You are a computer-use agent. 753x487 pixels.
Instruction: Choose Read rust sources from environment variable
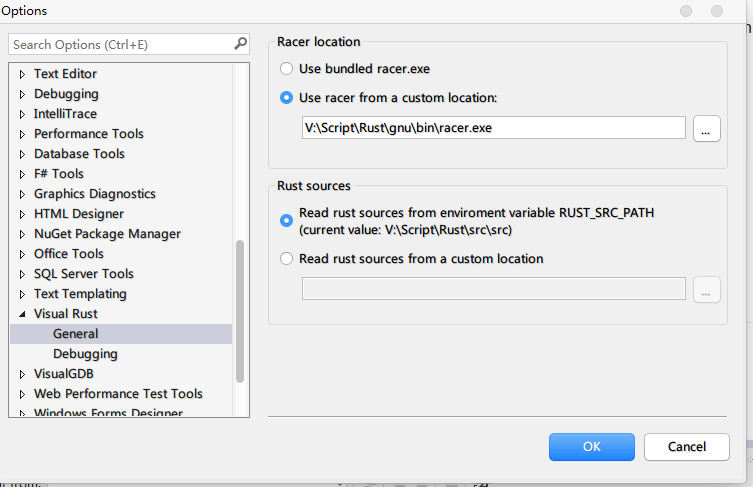[287, 220]
